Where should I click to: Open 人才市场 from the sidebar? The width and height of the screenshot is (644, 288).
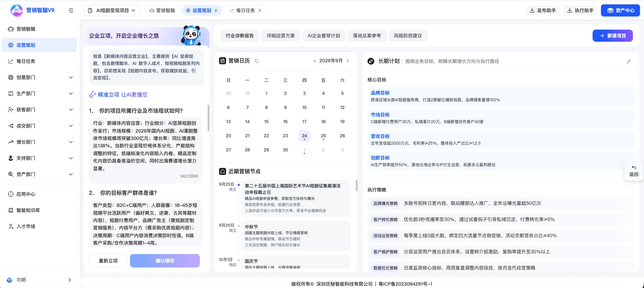point(39,226)
